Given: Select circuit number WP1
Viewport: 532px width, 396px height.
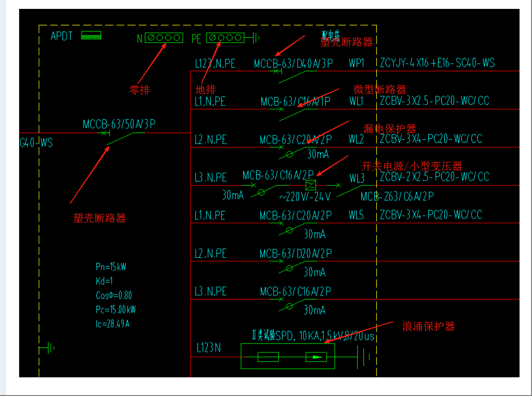Looking at the screenshot, I should [356, 63].
